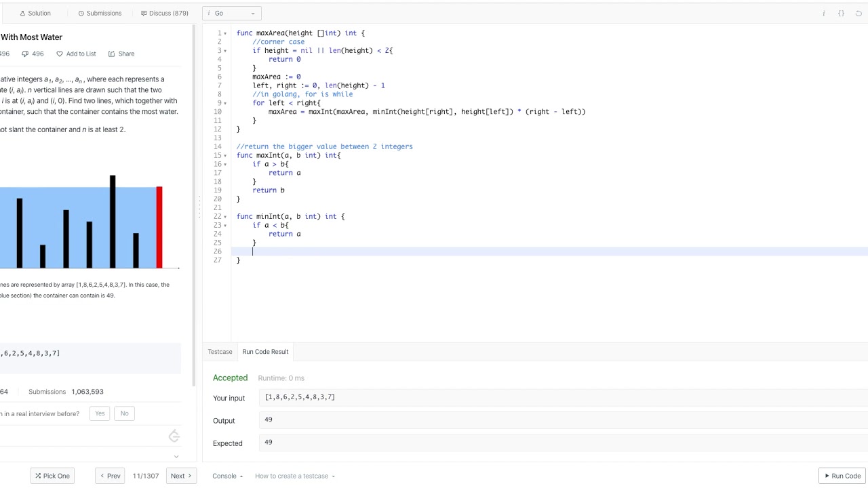Image resolution: width=868 pixels, height=488 pixels.
Task: Expand the Console panel toggle
Action: (227, 476)
